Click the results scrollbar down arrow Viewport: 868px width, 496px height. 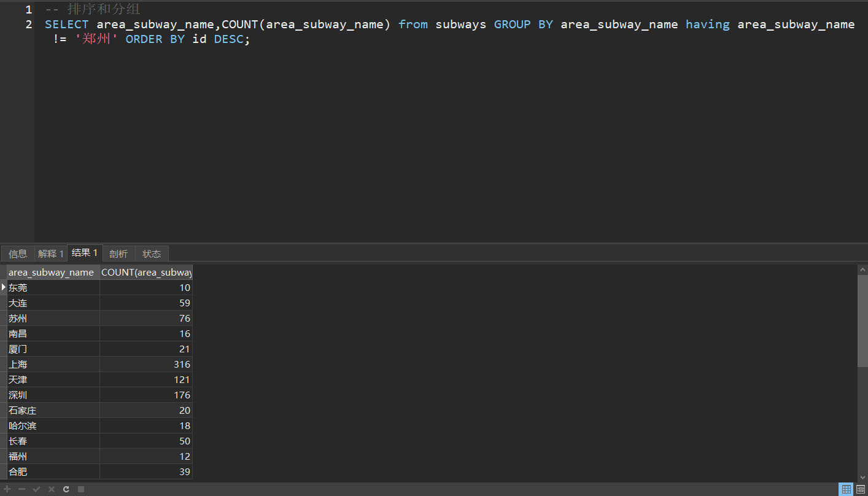pyautogui.click(x=863, y=478)
